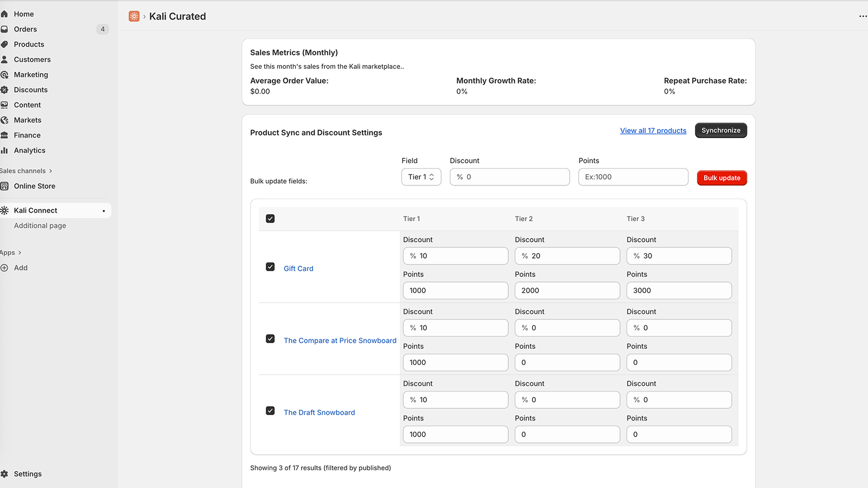868x488 pixels.
Task: Go to Additional page under Kali Connect
Action: point(40,226)
